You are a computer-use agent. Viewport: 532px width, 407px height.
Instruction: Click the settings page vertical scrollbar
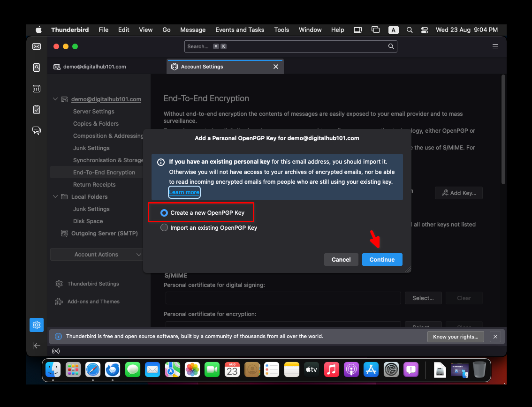[x=503, y=130]
